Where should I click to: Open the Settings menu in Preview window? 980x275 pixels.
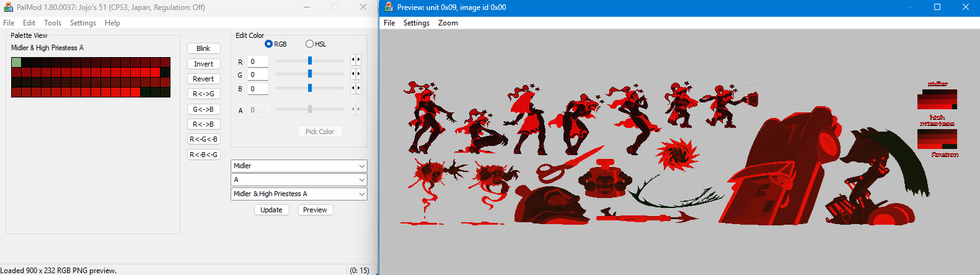click(x=417, y=23)
